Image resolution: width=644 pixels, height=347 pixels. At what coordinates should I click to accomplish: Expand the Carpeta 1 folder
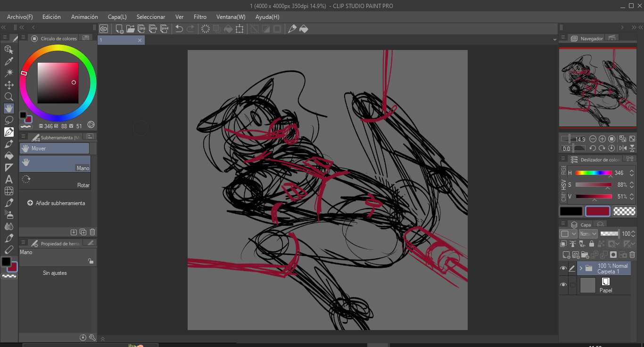pos(581,268)
